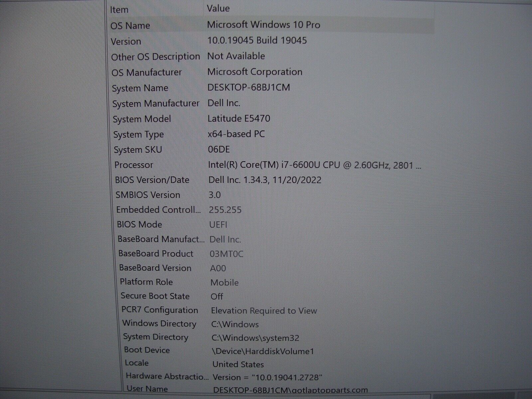Select the Processor row label

point(134,165)
